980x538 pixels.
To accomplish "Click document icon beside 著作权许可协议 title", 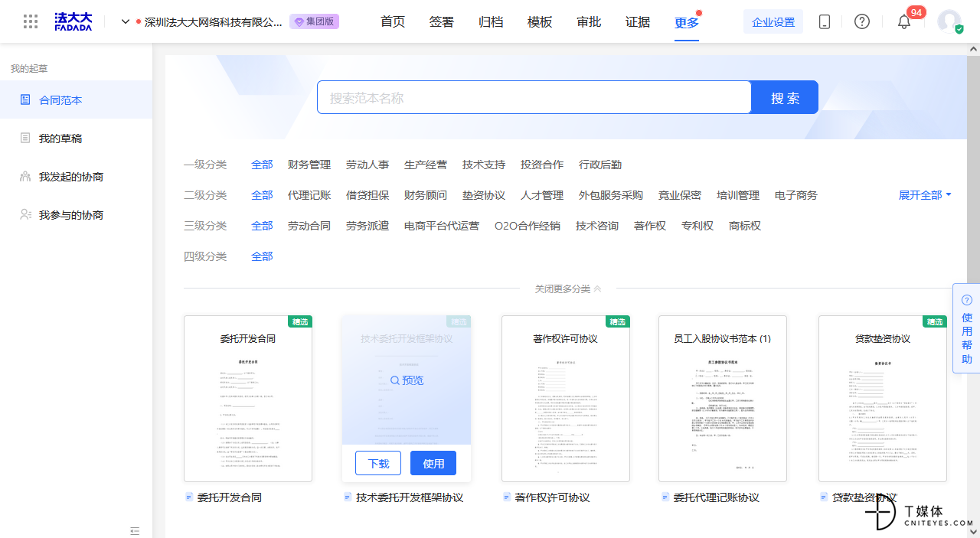I will 507,497.
